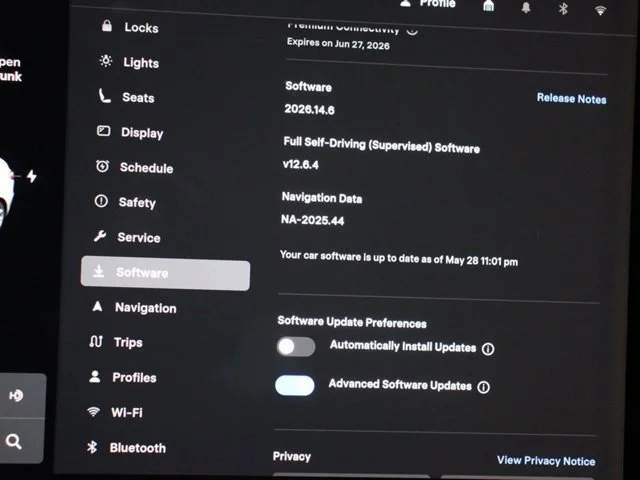The width and height of the screenshot is (640, 480).
Task: Select the Privacy heading
Action: [292, 456]
